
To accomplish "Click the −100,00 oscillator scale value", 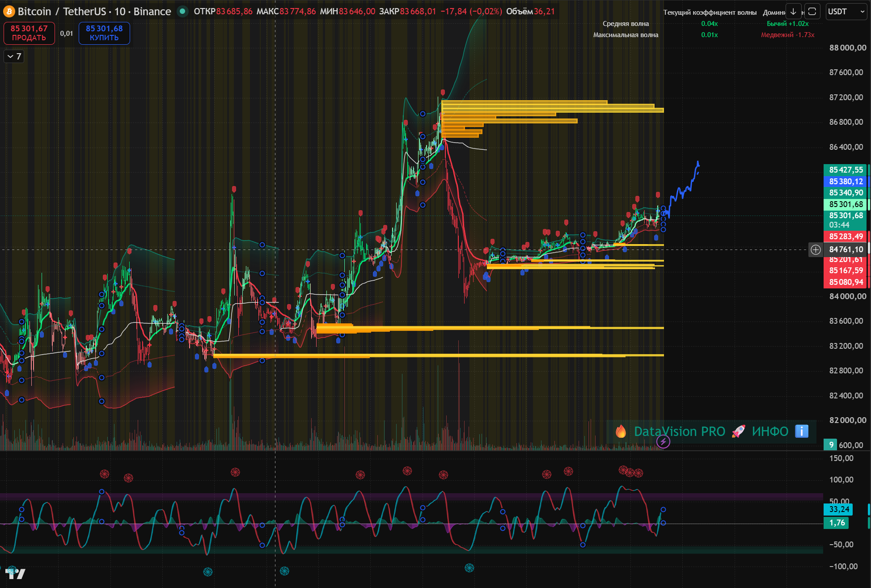I will coord(843,567).
